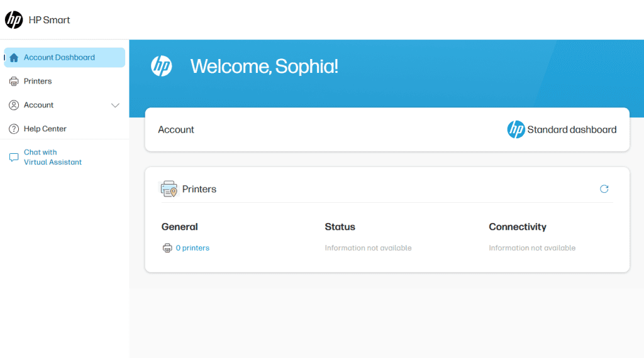Click the General column heading
644x358 pixels.
pyautogui.click(x=179, y=227)
